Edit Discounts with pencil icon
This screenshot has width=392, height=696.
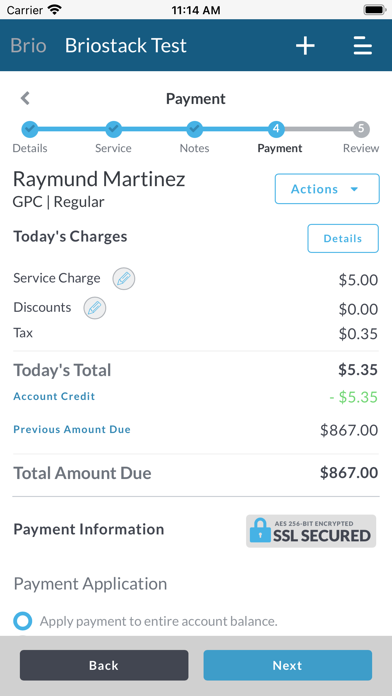point(95,308)
